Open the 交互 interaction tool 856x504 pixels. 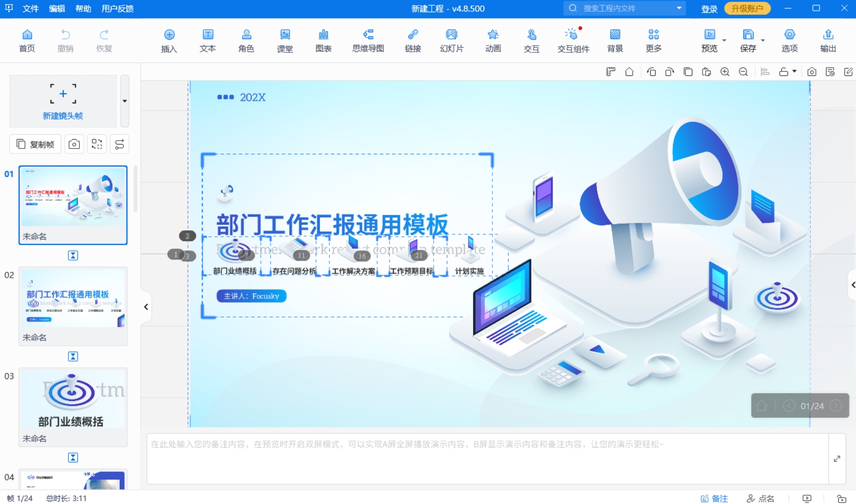531,40
